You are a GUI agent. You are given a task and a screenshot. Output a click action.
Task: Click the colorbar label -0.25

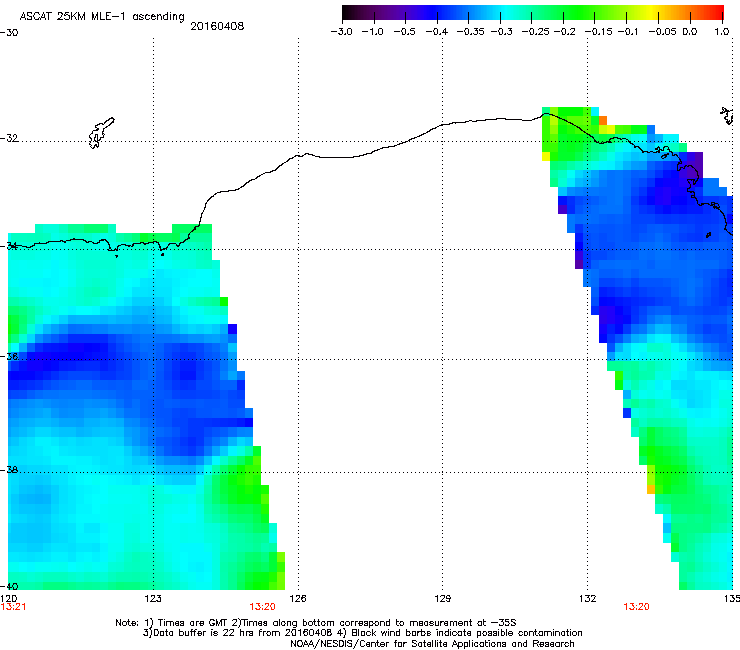536,32
